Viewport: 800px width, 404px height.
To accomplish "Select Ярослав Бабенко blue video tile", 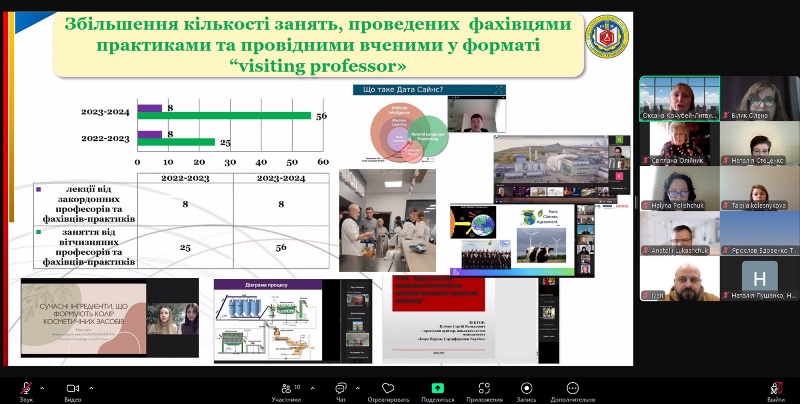I will click(760, 233).
